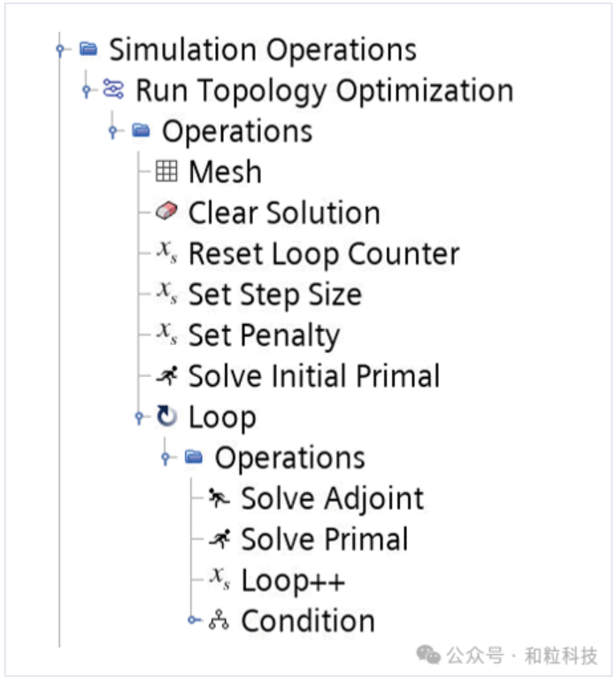616x678 pixels.
Task: Select the Loop++ tree item
Action: [293, 581]
